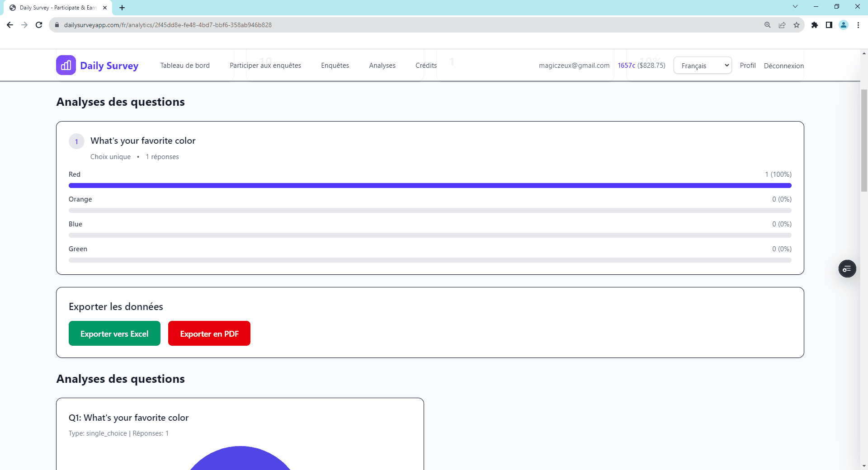Reload the page with the refresh icon
868x470 pixels.
pos(39,25)
